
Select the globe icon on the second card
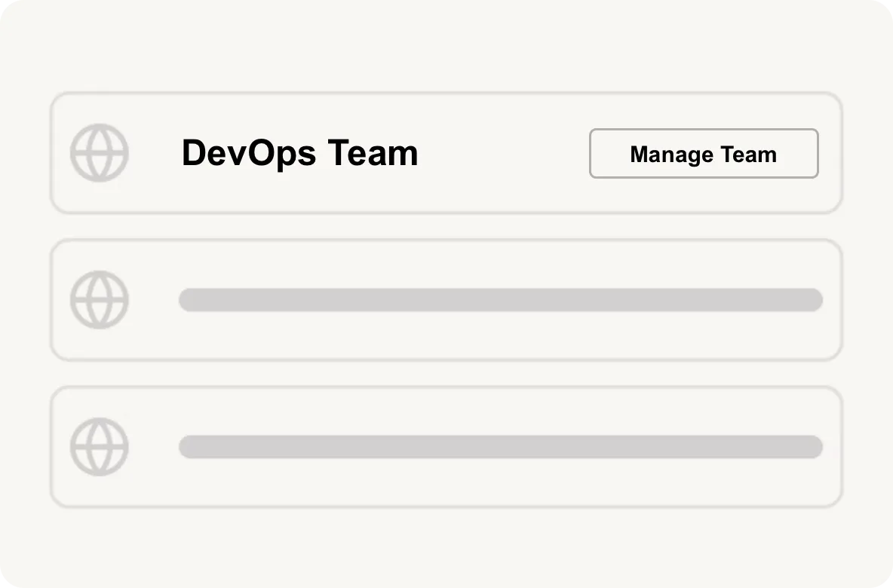click(100, 299)
